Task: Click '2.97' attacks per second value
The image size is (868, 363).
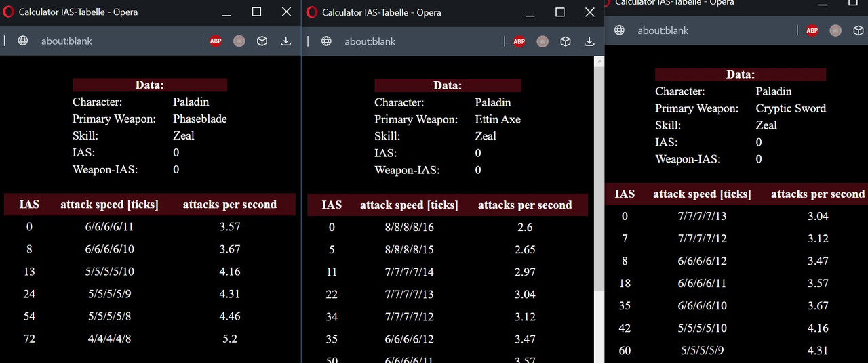Action: click(525, 272)
